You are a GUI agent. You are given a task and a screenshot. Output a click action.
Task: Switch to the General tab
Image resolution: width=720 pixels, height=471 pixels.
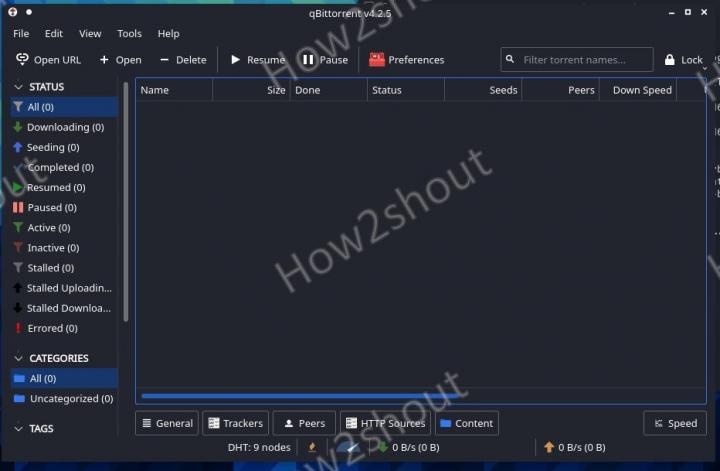click(x=167, y=423)
